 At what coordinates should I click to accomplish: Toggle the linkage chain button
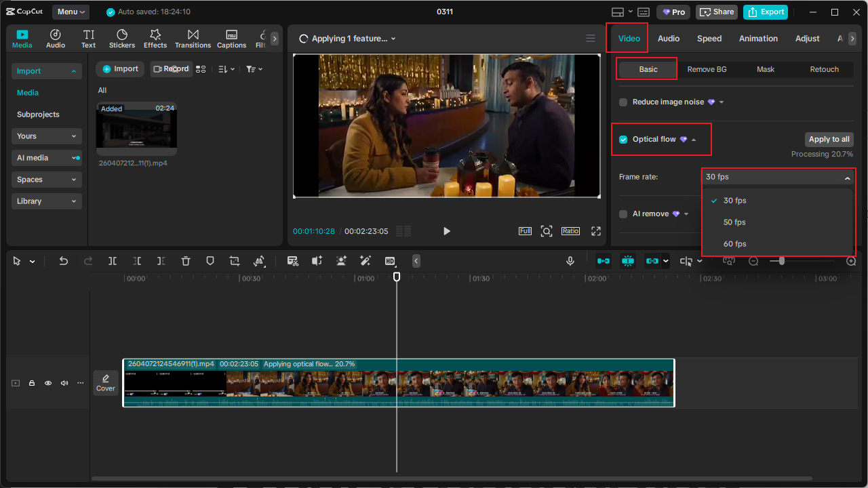pyautogui.click(x=652, y=261)
